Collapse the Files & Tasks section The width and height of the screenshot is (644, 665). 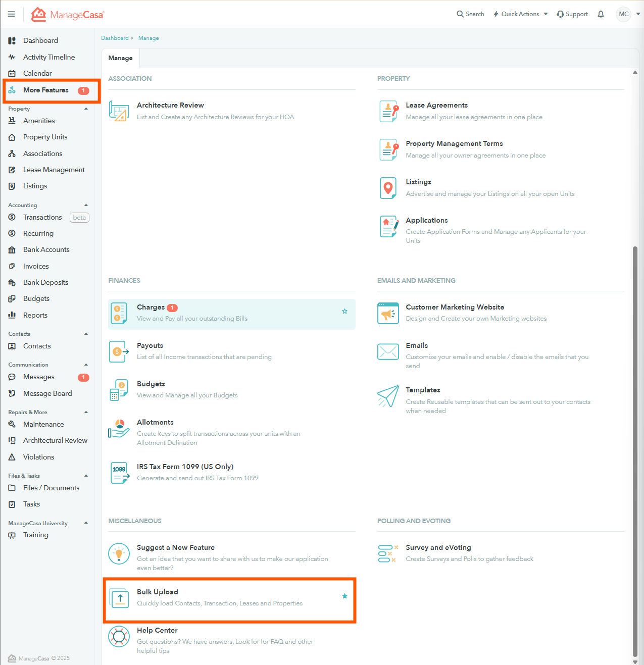pyautogui.click(x=86, y=476)
